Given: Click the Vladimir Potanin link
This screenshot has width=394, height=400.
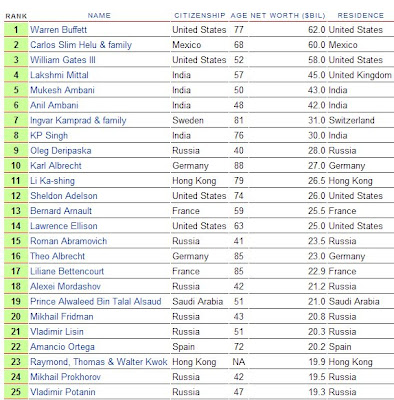Looking at the screenshot, I should pyautogui.click(x=63, y=392).
